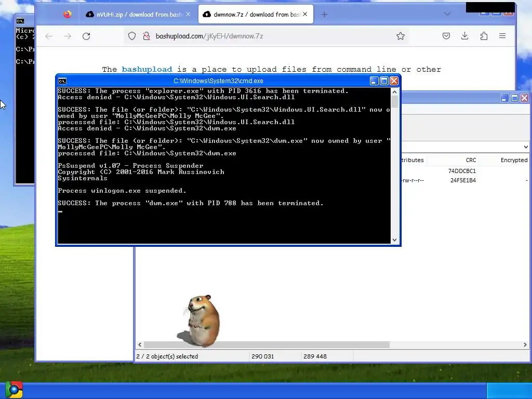Click the cmd.exe title bar system icon

[x=62, y=81]
